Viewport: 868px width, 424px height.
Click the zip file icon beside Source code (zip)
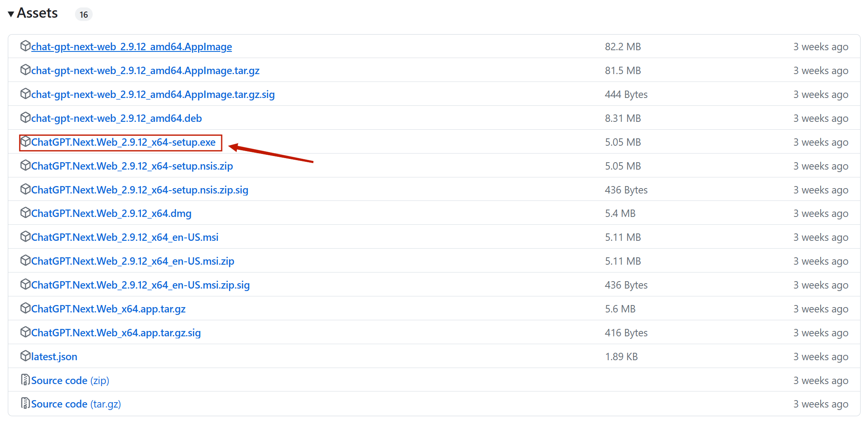[26, 380]
